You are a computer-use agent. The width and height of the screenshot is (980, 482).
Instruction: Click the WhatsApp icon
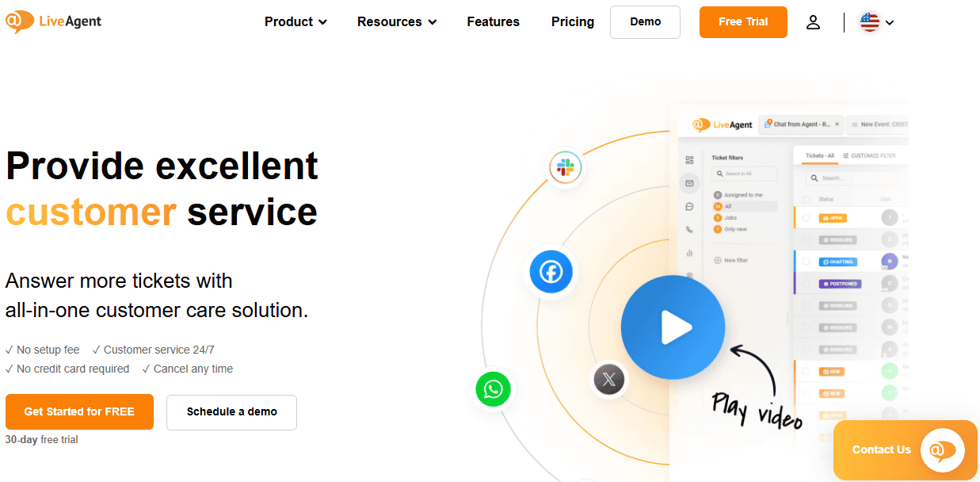[493, 389]
